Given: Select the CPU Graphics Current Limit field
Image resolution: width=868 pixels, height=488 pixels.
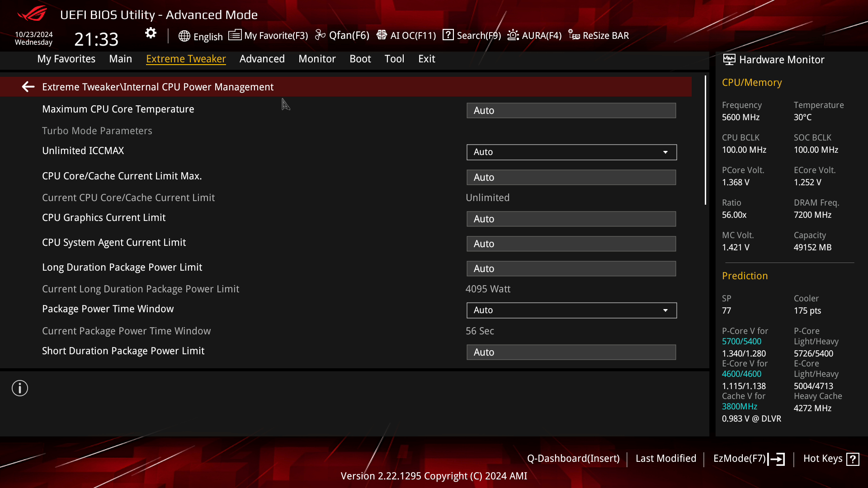Looking at the screenshot, I should coord(571,219).
